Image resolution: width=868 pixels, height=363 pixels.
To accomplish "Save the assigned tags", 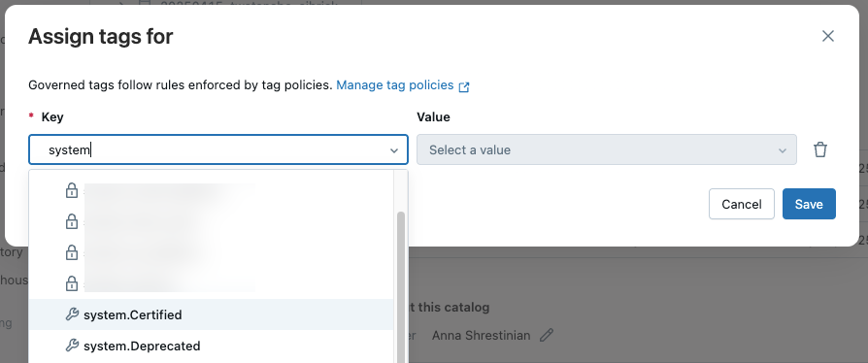I will coord(809,204).
